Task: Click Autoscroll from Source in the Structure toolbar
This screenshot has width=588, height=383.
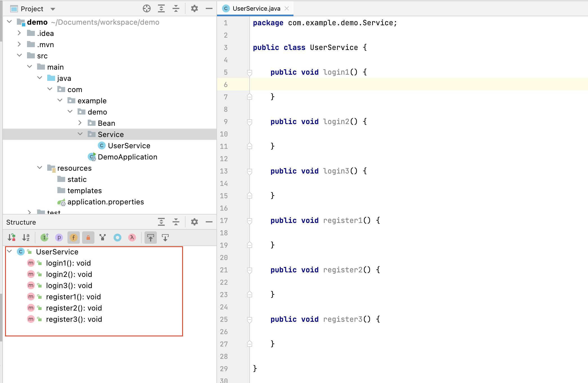Action: click(x=165, y=238)
